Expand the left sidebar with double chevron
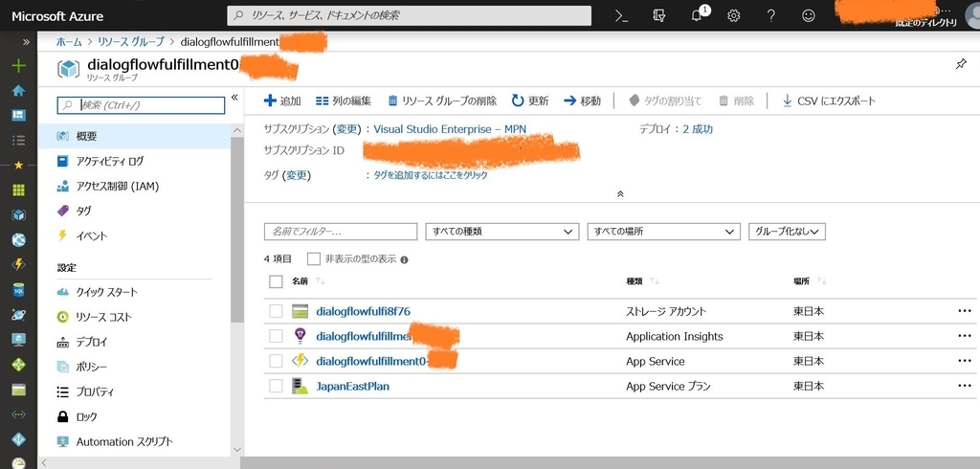The height and width of the screenshot is (469, 980). (x=26, y=42)
